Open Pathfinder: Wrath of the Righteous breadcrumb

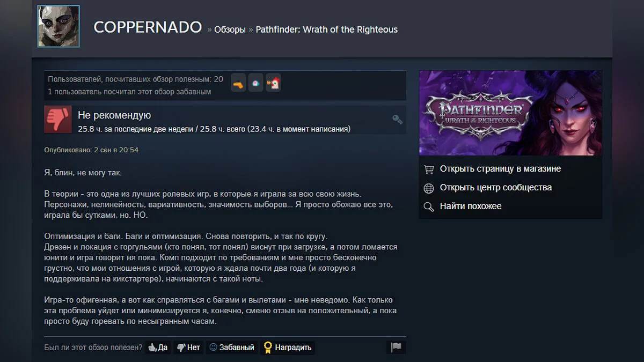pos(326,29)
